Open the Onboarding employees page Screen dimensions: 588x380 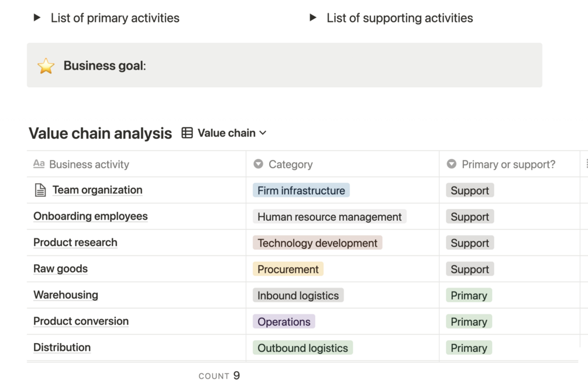tap(90, 216)
